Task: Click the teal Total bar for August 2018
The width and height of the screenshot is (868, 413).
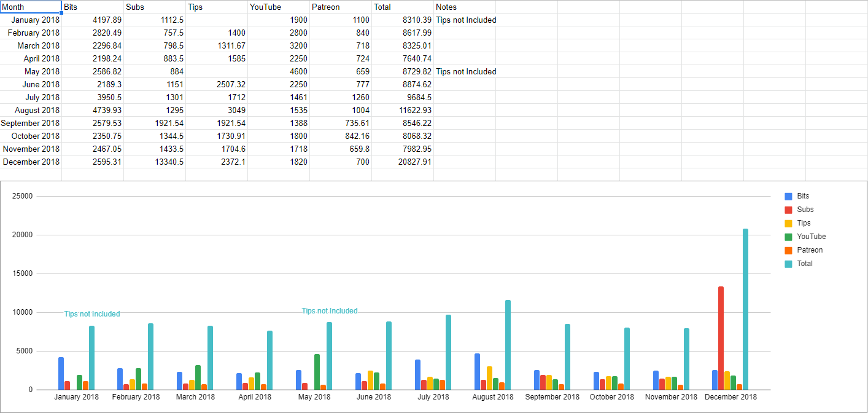Action: [508, 345]
